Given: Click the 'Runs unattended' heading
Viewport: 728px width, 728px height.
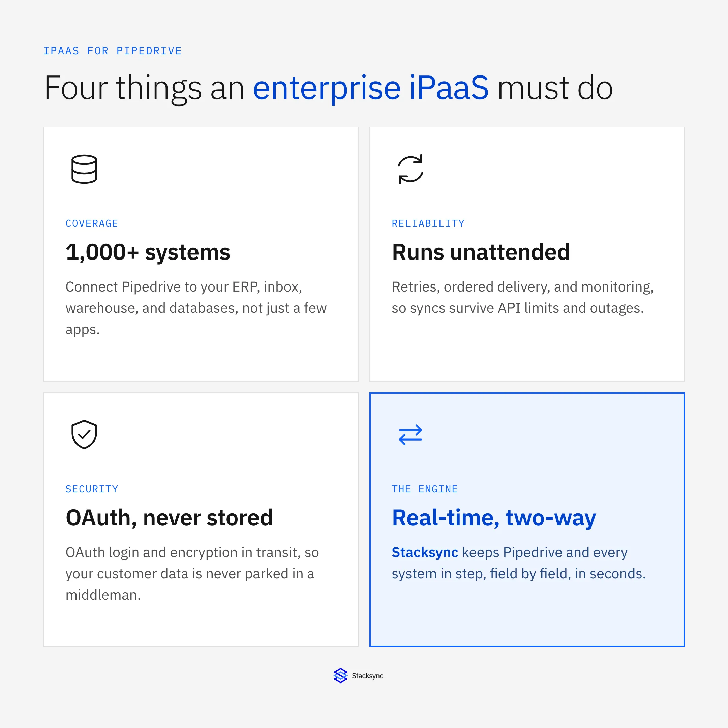Looking at the screenshot, I should click(x=481, y=252).
